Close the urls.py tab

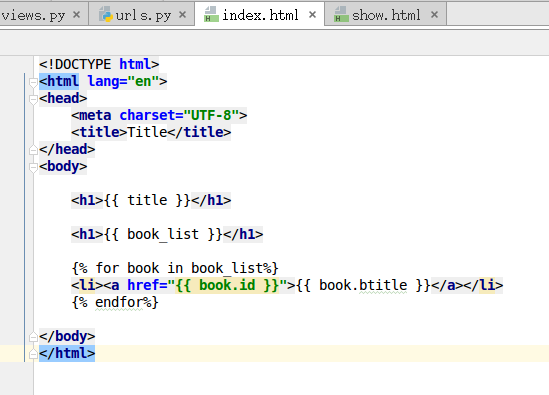(182, 15)
